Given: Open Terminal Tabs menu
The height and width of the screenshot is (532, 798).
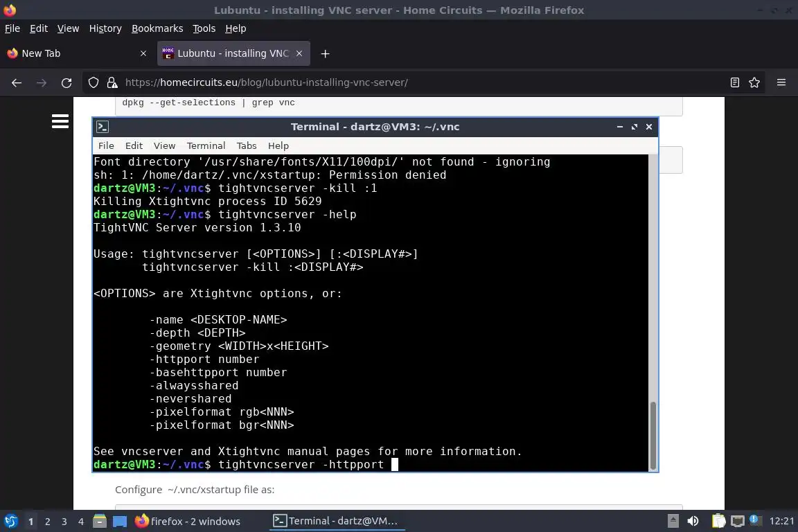Looking at the screenshot, I should coord(247,145).
